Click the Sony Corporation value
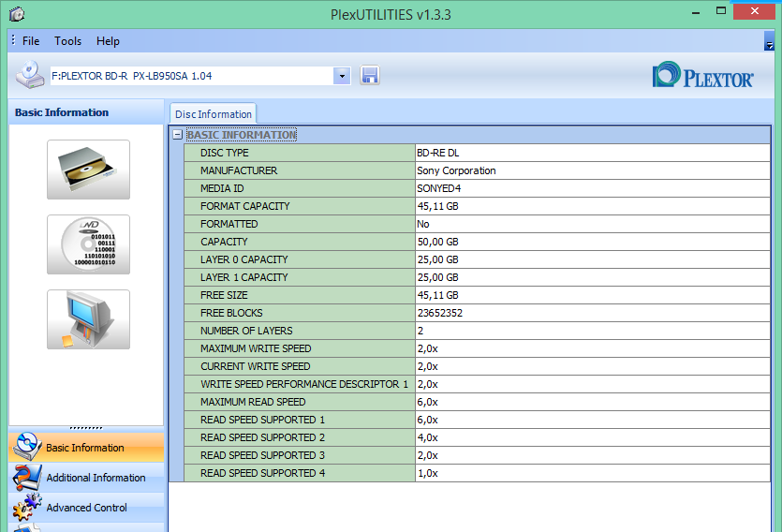 click(x=456, y=170)
